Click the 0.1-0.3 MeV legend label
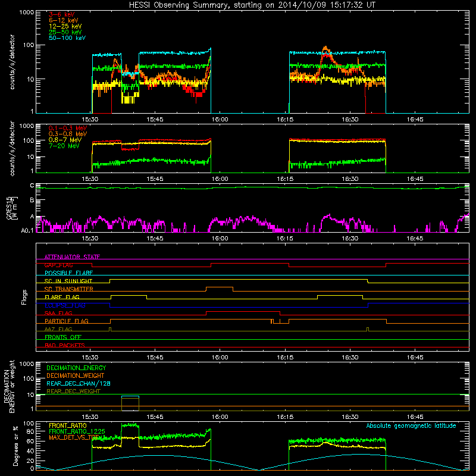The height and width of the screenshot is (476, 476). click(68, 128)
